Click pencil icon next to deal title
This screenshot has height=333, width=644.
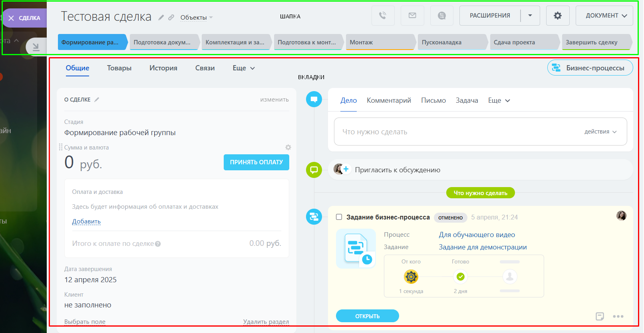161,18
